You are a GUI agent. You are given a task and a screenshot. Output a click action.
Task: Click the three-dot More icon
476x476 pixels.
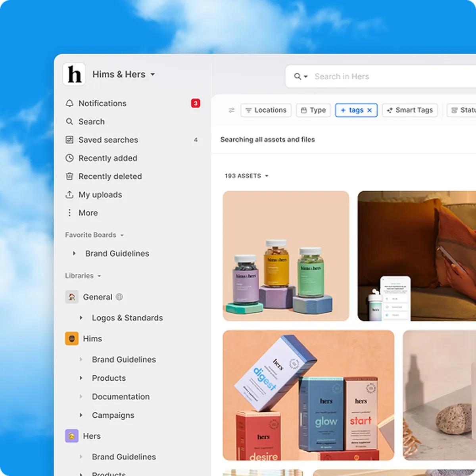coord(69,213)
